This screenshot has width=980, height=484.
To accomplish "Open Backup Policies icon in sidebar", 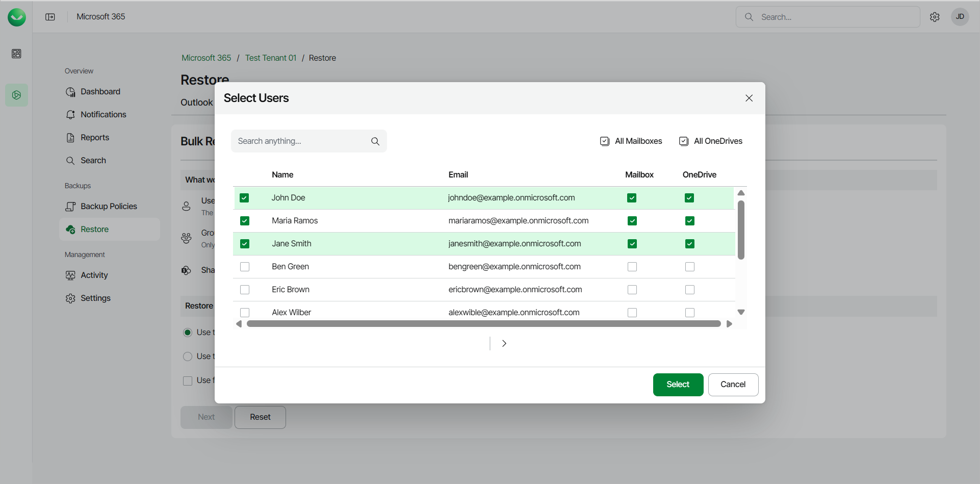I will pos(70,207).
